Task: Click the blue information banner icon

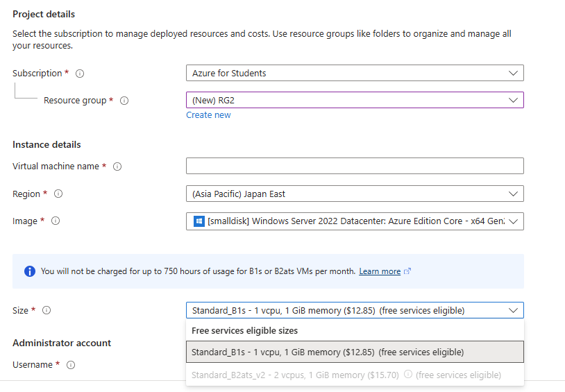Action: tap(30, 271)
